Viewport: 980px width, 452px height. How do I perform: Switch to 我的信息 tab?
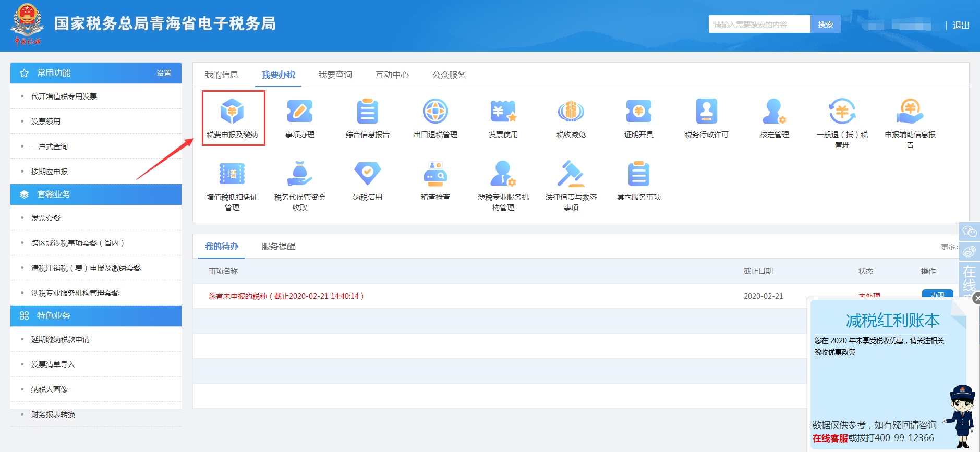tap(222, 75)
